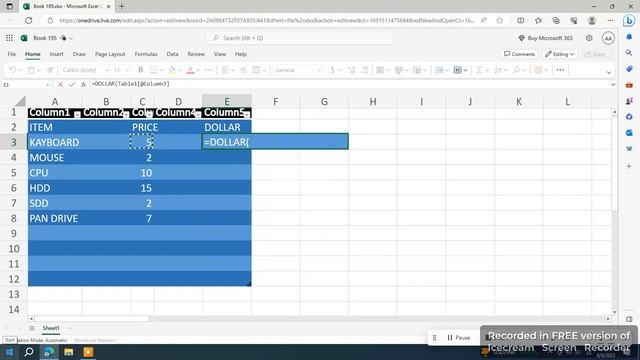Viewport: 640px width, 360px height.
Task: Open Windows taskbar search
Action: click(x=29, y=352)
